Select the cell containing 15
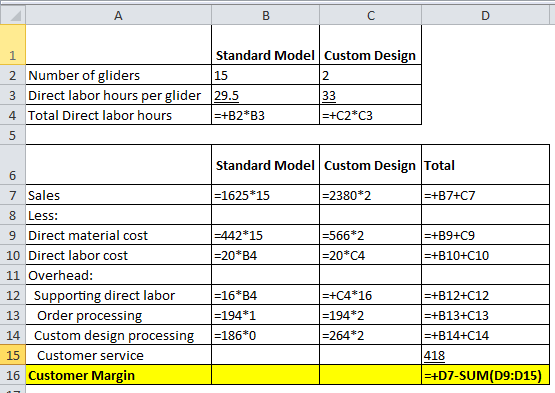This screenshot has width=555, height=393. pyautogui.click(x=265, y=75)
